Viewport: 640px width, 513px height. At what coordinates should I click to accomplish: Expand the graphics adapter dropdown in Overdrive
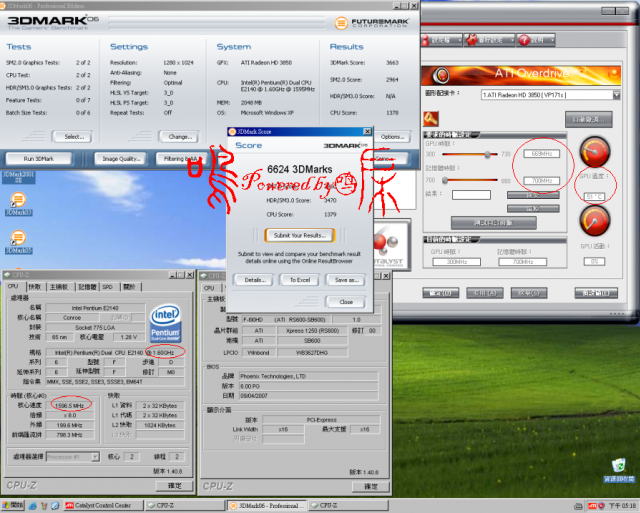(x=616, y=95)
